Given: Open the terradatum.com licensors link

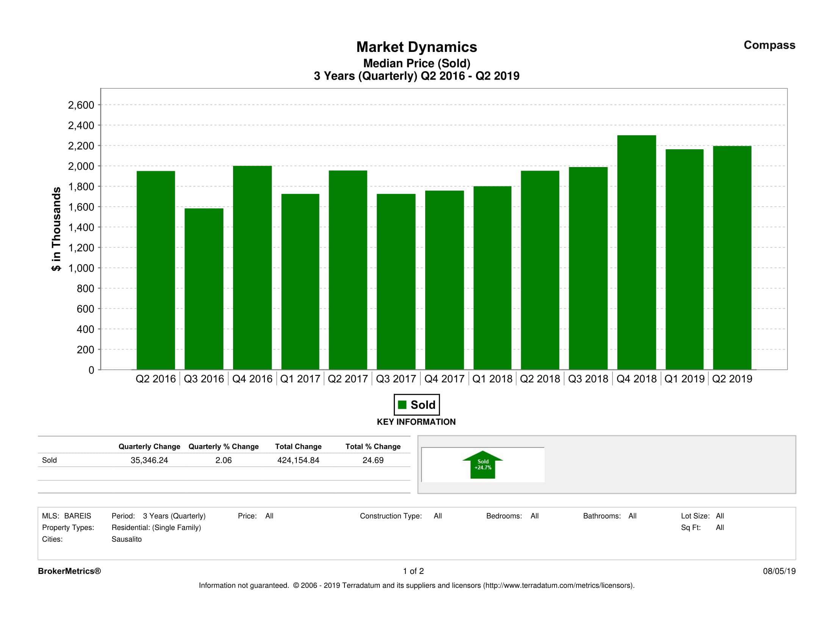Looking at the screenshot, I should pos(558,585).
